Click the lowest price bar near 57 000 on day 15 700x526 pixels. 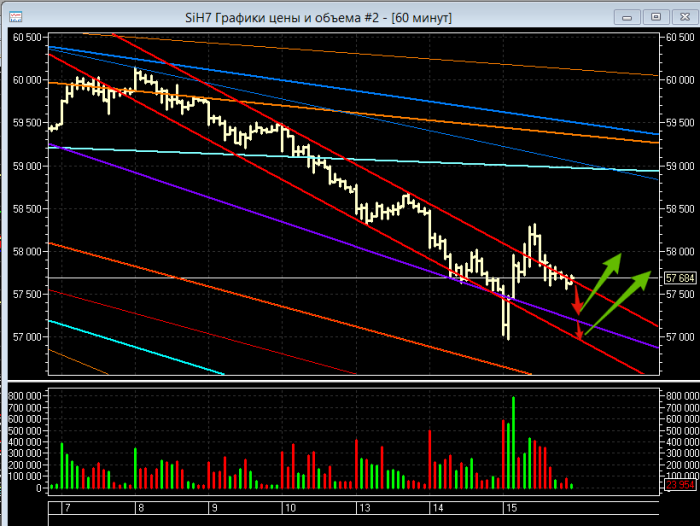508,317
